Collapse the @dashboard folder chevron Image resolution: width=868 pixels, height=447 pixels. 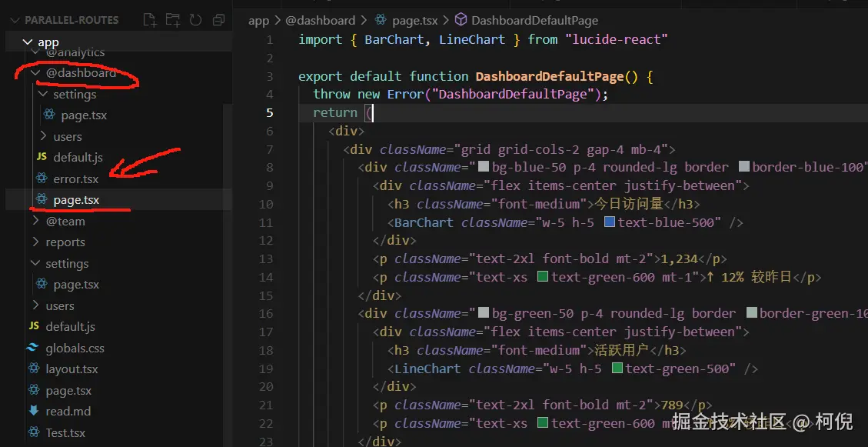(x=35, y=72)
